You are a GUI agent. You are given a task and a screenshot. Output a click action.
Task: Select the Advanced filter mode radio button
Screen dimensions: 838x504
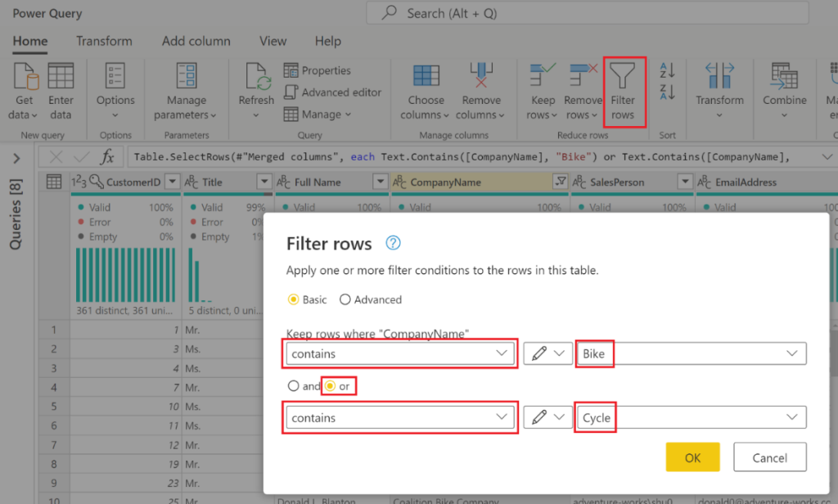click(x=345, y=299)
